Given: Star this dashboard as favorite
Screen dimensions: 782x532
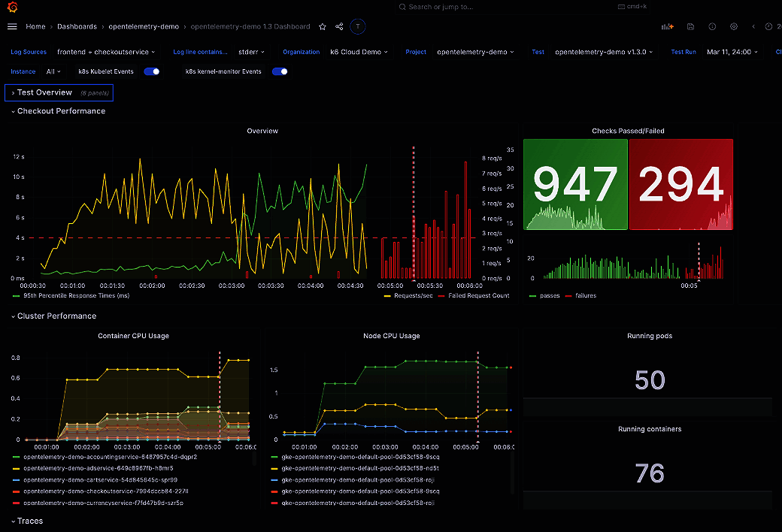Looking at the screenshot, I should coord(323,26).
